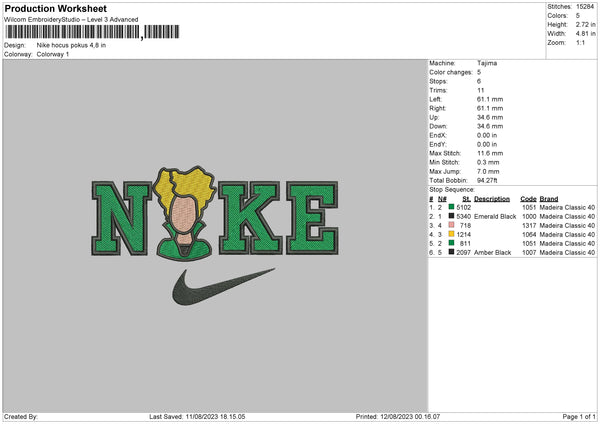The width and height of the screenshot is (600, 424).
Task: Click the Page 1 of 1 indicator
Action: pos(579,416)
